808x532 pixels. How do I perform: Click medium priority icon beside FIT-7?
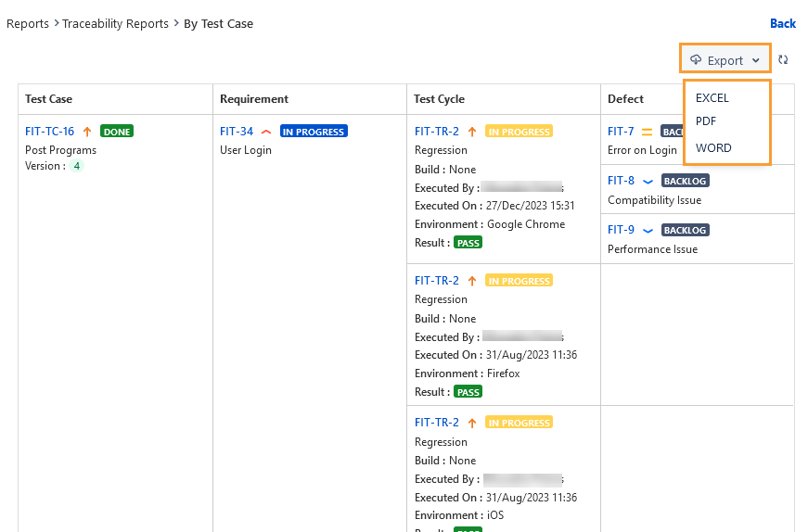[x=647, y=132]
